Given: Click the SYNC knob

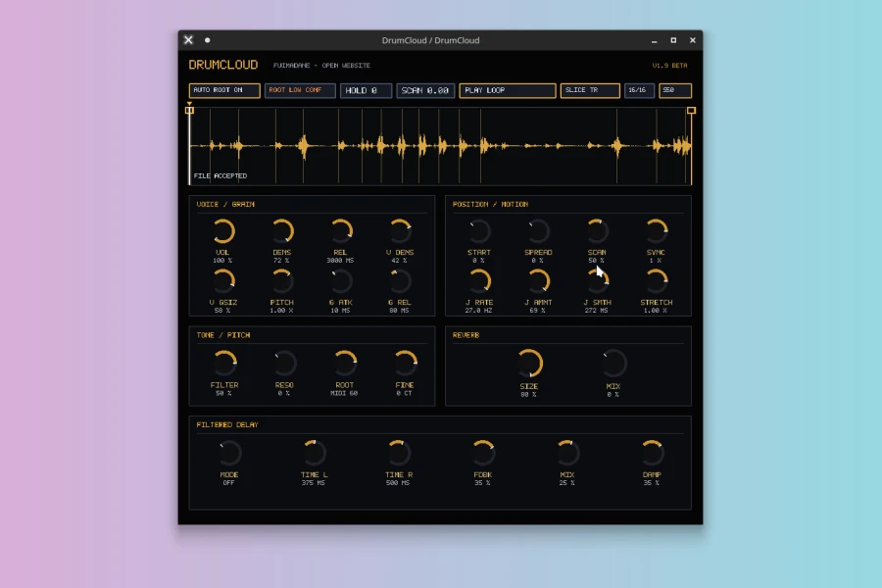Looking at the screenshot, I should click(x=656, y=231).
